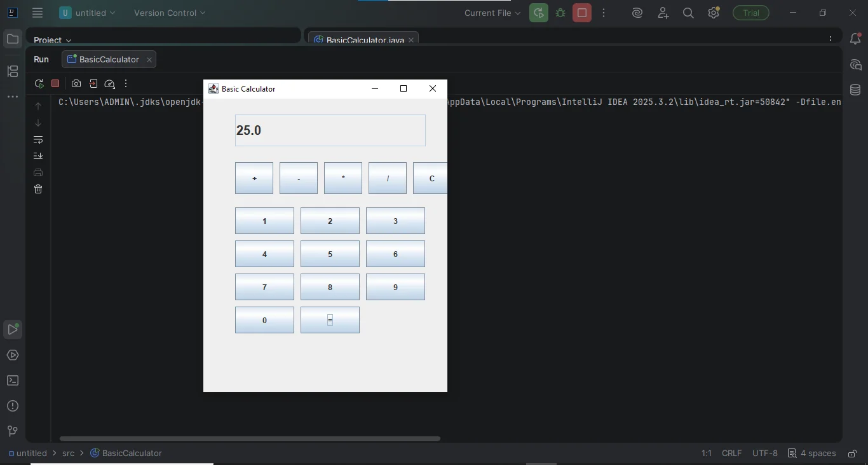The image size is (868, 465).
Task: Click the src breadcrumb
Action: [69, 454]
